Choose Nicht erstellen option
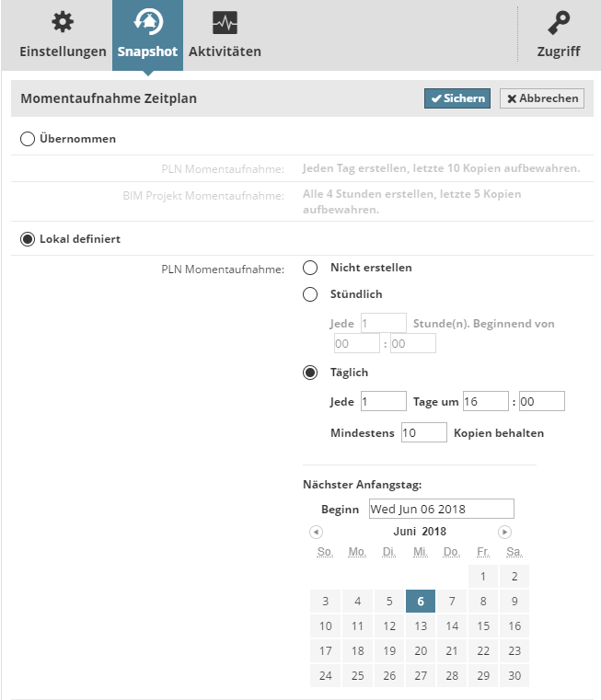Viewport: 601px width, 700px height. (x=311, y=268)
